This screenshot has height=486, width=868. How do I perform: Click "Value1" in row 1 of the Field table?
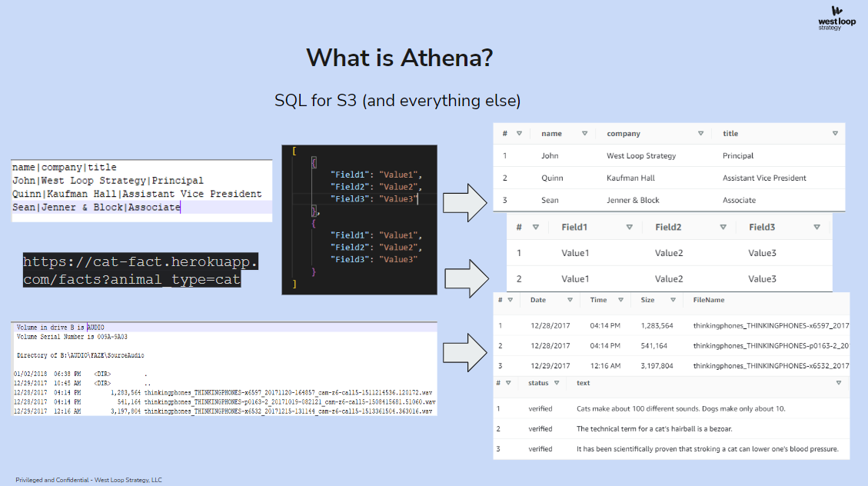point(575,253)
